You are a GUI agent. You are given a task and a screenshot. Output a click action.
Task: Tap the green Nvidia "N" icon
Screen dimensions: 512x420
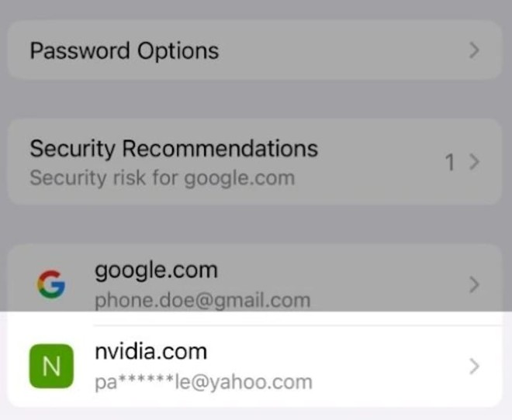coord(50,367)
